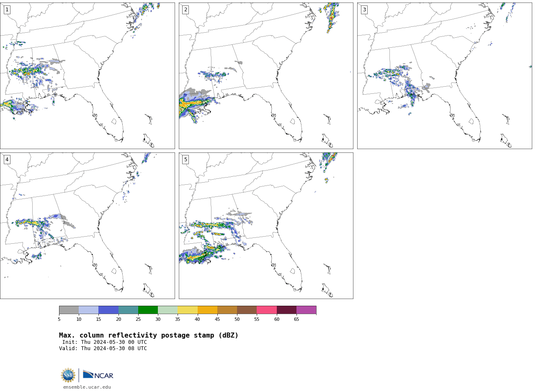Click the ensemble.ucar.edu text
The height and width of the screenshot is (392, 536).
pos(87,387)
